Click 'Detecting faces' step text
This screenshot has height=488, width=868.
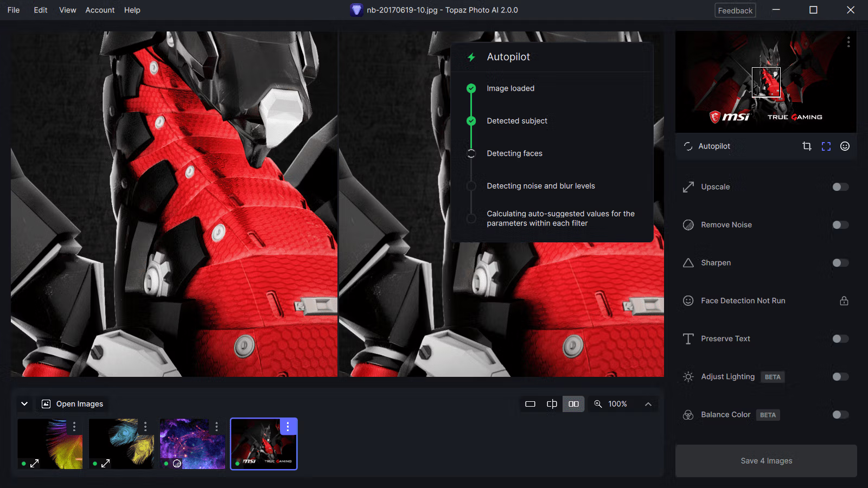coord(514,153)
